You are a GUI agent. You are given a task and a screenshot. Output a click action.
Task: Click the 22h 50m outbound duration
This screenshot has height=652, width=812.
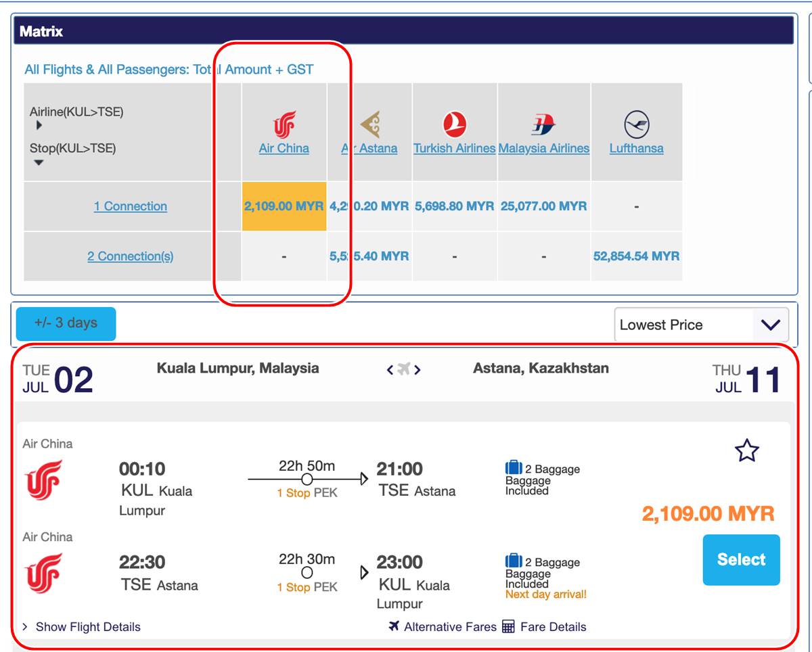click(x=307, y=466)
